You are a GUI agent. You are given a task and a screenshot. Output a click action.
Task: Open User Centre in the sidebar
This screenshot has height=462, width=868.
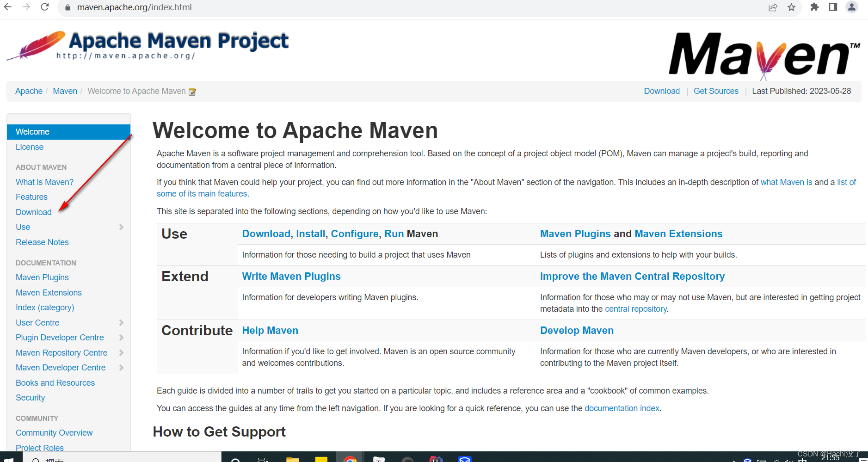click(37, 323)
